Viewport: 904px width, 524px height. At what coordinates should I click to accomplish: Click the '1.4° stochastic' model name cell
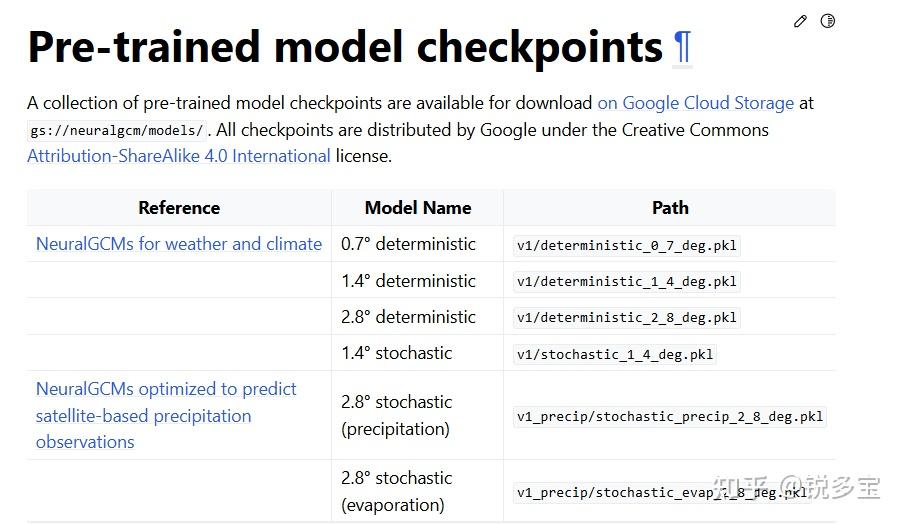pos(396,353)
